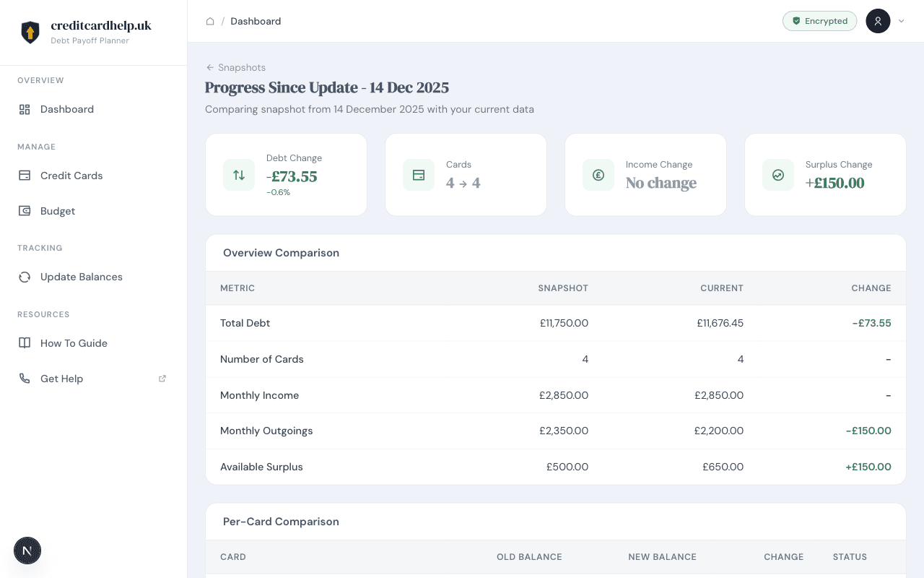This screenshot has width=924, height=578.
Task: Go to the Budget page
Action: [x=58, y=211]
